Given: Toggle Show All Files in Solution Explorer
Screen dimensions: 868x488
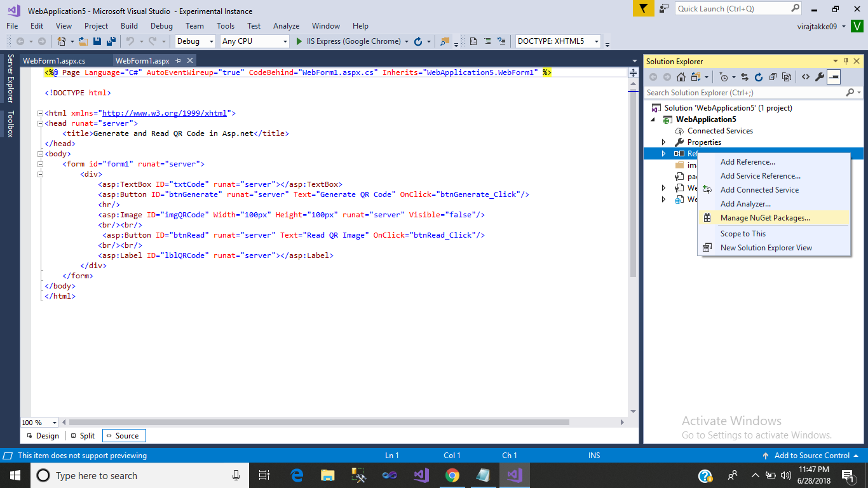Looking at the screenshot, I should tap(787, 76).
